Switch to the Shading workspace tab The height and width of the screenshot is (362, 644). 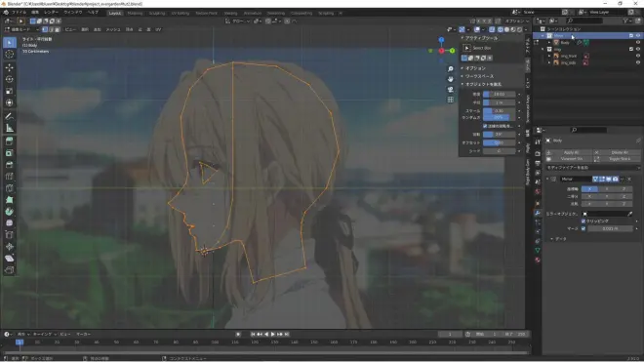pos(231,13)
